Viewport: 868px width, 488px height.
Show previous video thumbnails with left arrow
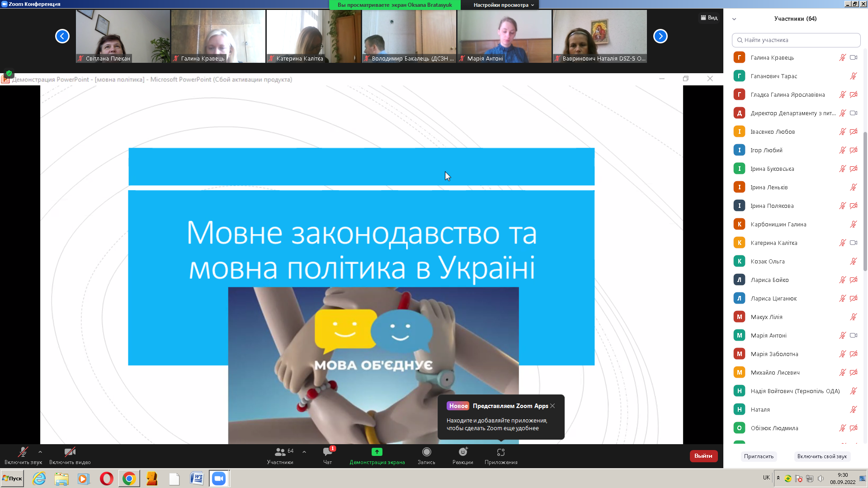pos(62,36)
